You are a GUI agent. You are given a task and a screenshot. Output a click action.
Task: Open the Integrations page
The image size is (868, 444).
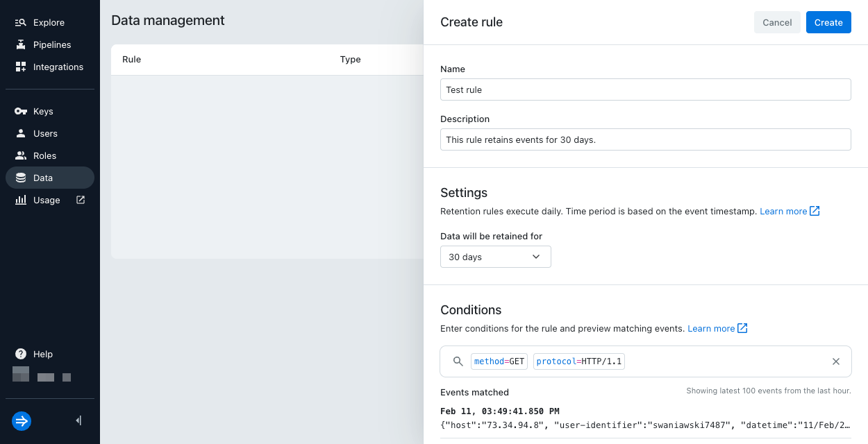(x=58, y=67)
